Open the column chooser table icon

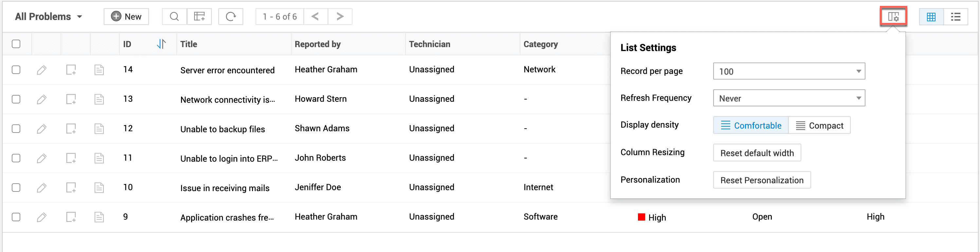[x=199, y=16]
